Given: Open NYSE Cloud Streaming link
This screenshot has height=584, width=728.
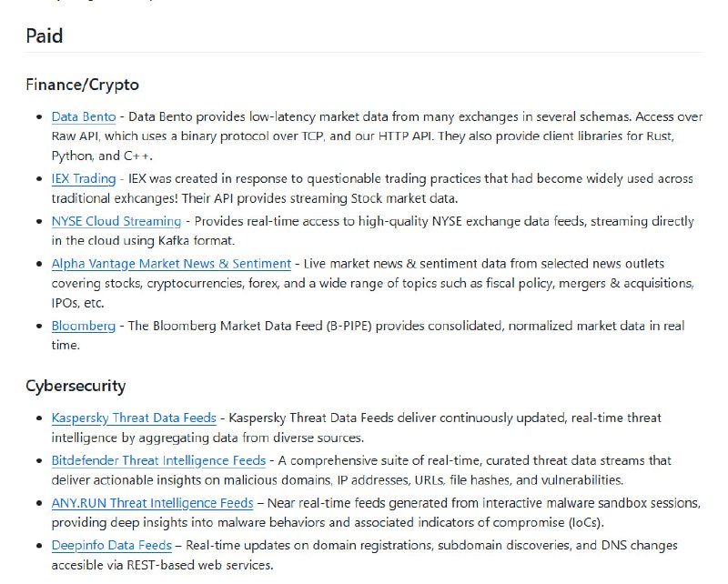Looking at the screenshot, I should tap(116, 221).
